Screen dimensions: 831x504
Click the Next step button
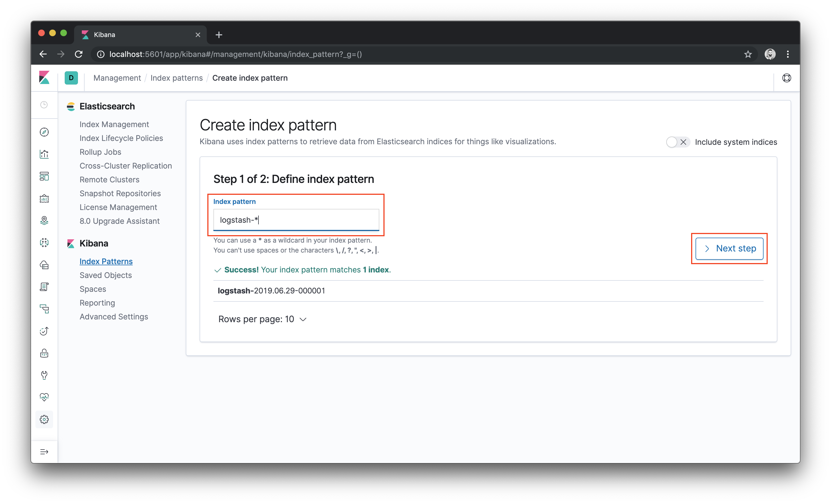(x=729, y=248)
